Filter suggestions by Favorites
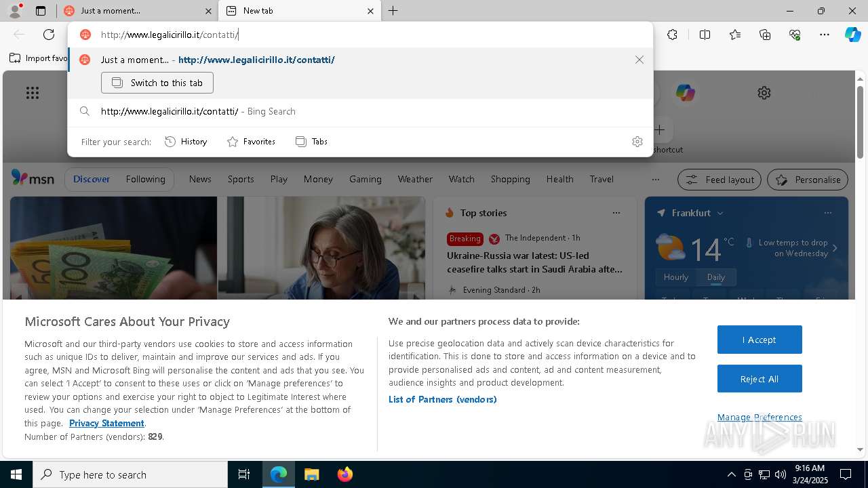Viewport: 868px width, 488px height. pyautogui.click(x=251, y=142)
